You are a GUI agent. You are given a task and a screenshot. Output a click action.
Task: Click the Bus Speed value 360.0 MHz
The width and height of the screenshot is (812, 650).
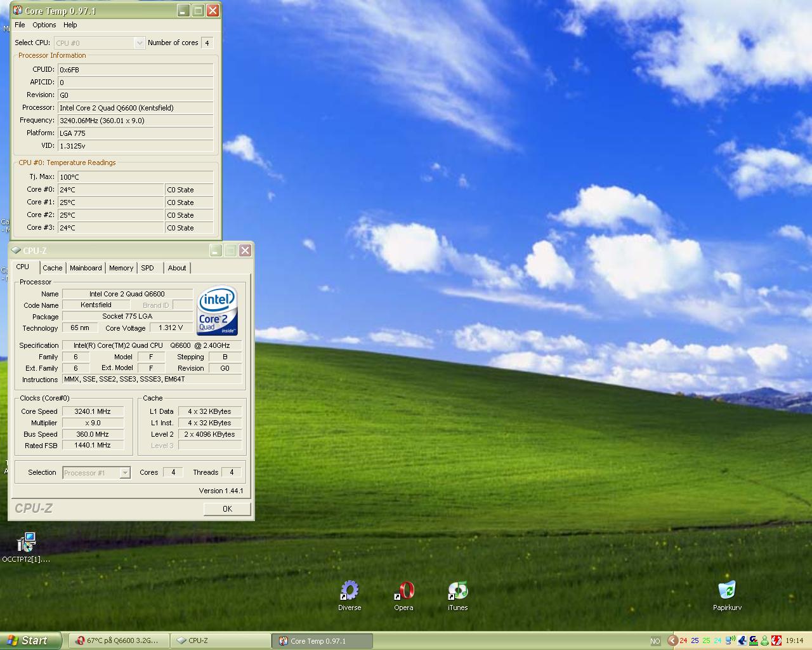(93, 434)
